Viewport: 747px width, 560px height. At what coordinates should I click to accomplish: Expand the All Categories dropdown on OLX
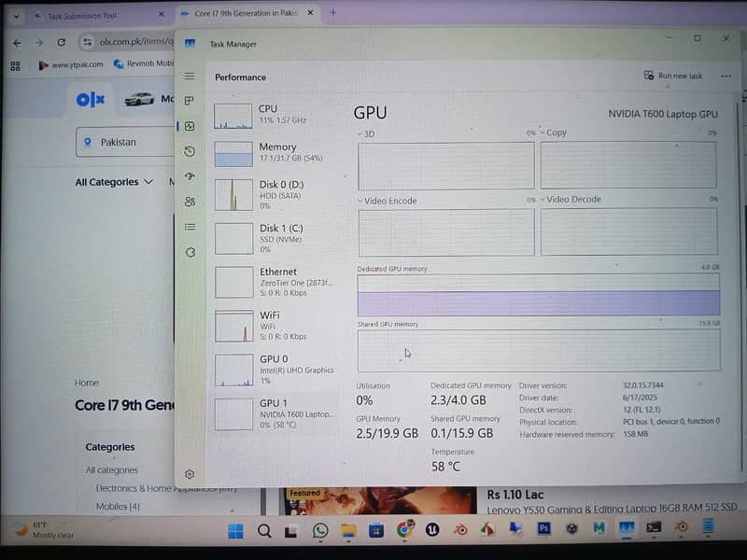pyautogui.click(x=114, y=182)
